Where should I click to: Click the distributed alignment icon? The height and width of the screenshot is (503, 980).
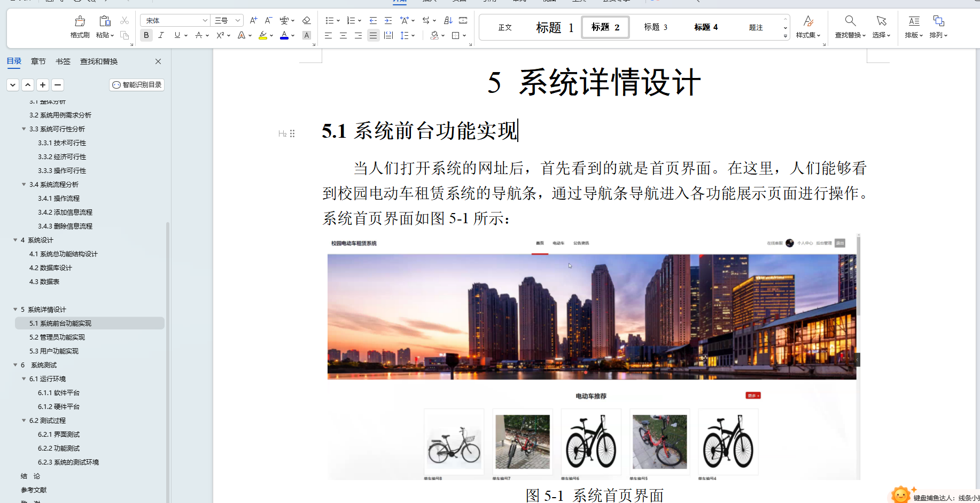coord(388,35)
